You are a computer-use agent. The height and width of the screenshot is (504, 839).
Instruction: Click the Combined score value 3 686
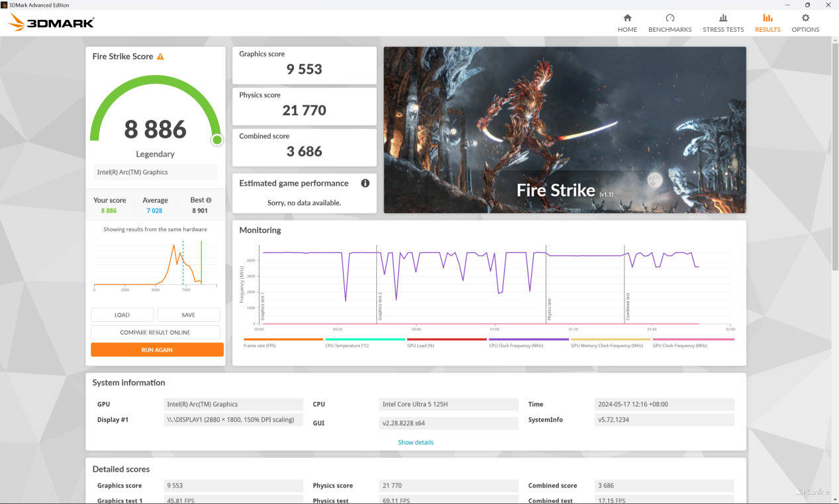pos(305,151)
